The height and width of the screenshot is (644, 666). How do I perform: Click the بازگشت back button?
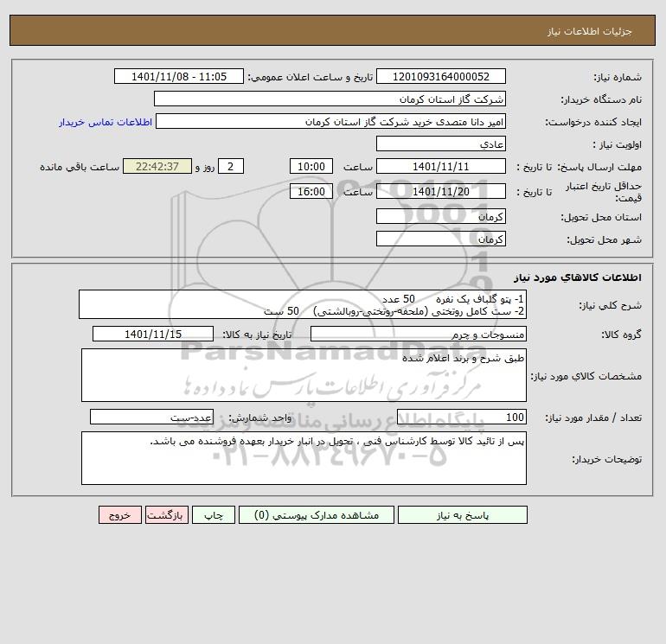click(x=166, y=515)
